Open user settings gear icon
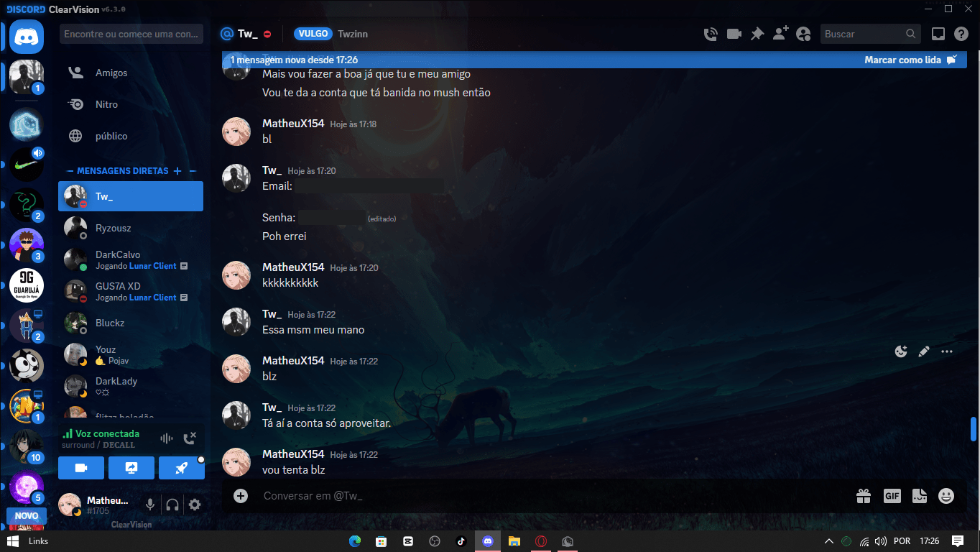This screenshot has height=552, width=980. tap(195, 505)
